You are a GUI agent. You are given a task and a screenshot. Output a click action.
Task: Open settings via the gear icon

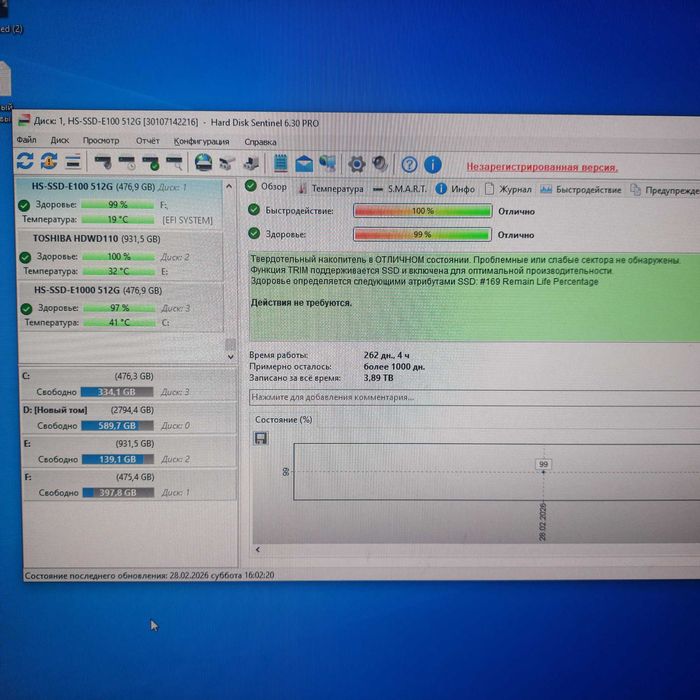356,164
